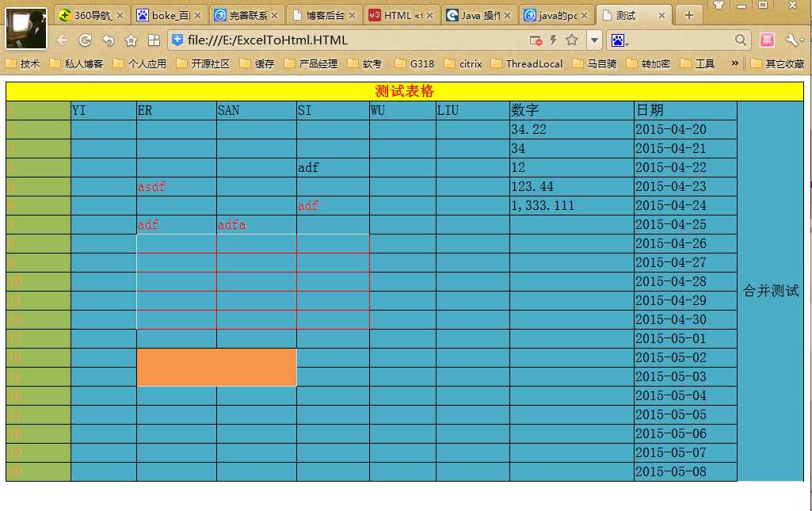Viewport: 812px width, 511px height.
Task: Click the search input box
Action: click(x=681, y=40)
